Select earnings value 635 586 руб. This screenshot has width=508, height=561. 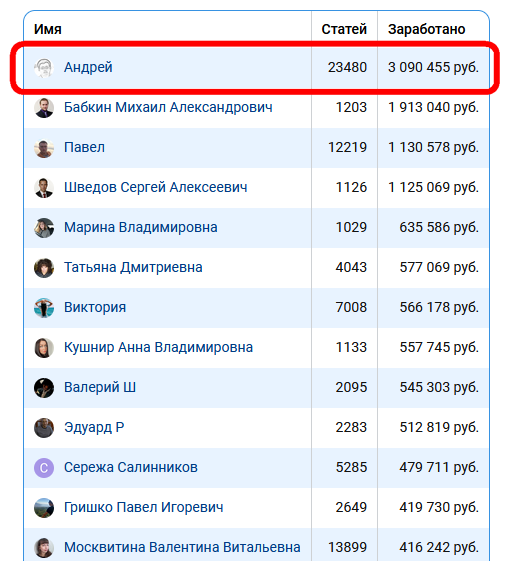click(x=439, y=228)
